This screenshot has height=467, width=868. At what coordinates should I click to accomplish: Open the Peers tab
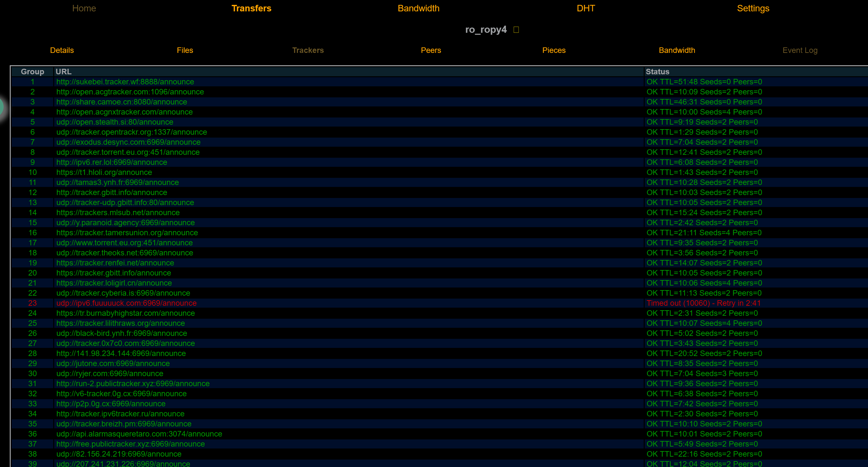click(431, 50)
